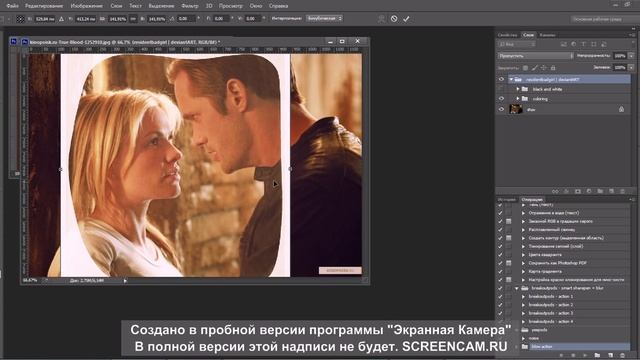Create new action set folder icon
Viewport: 640px width, 360px height.
597,356
